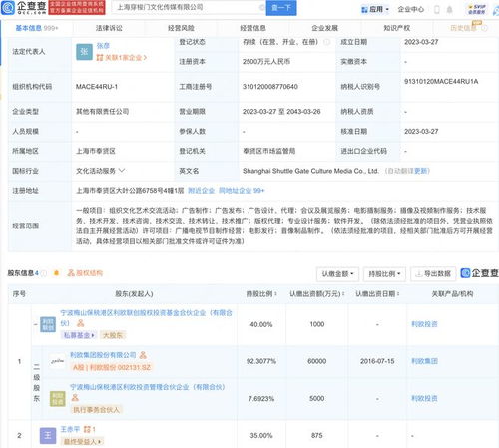Click the 张 legal representative avatar
This screenshot has width=499, height=448.
click(x=84, y=52)
